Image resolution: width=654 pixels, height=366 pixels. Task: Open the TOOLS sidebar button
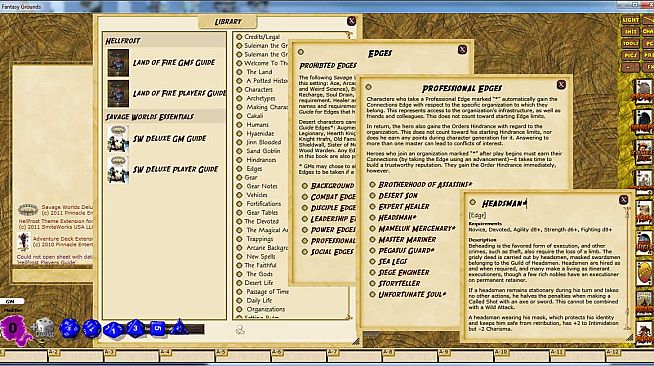(x=630, y=43)
